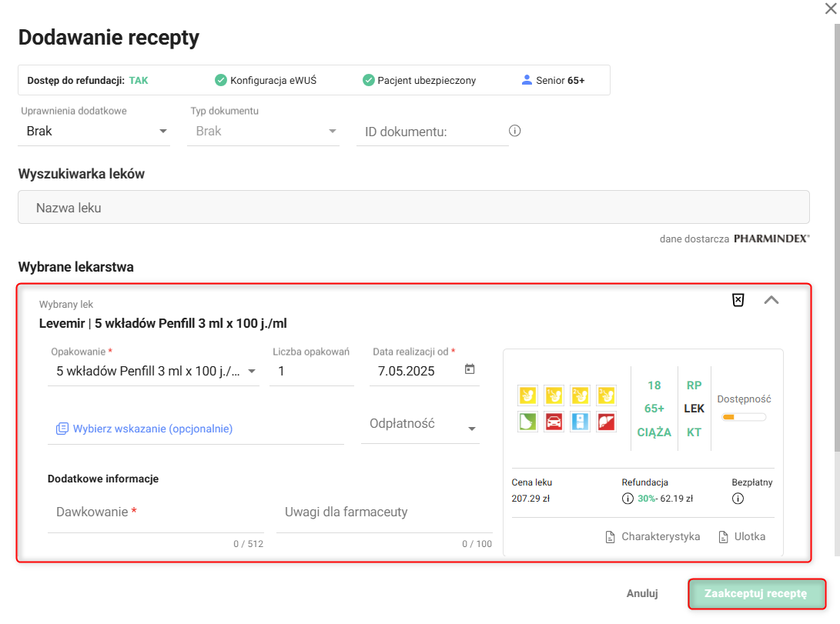The height and width of the screenshot is (624, 840).
Task: Click green check beside Konfiguracja eWUŚ
Action: pos(221,80)
